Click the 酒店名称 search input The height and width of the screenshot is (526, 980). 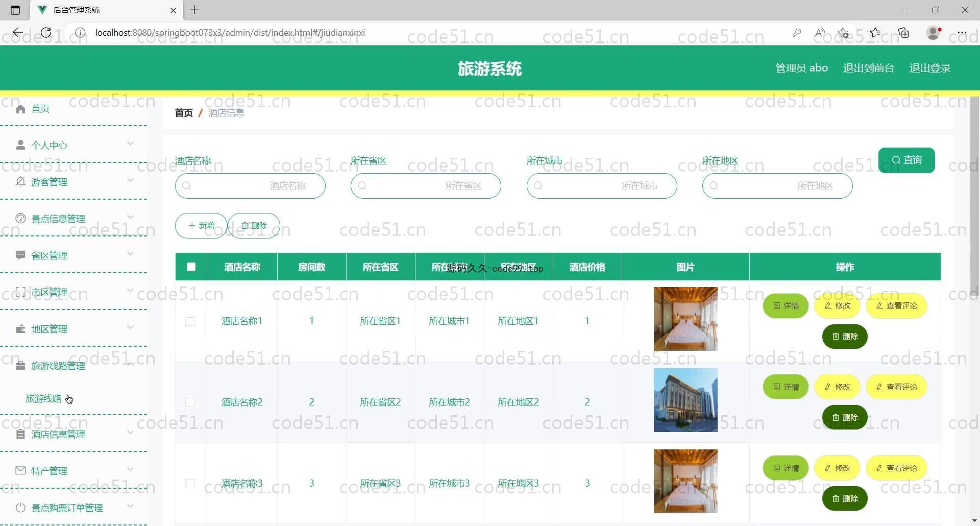pyautogui.click(x=250, y=186)
